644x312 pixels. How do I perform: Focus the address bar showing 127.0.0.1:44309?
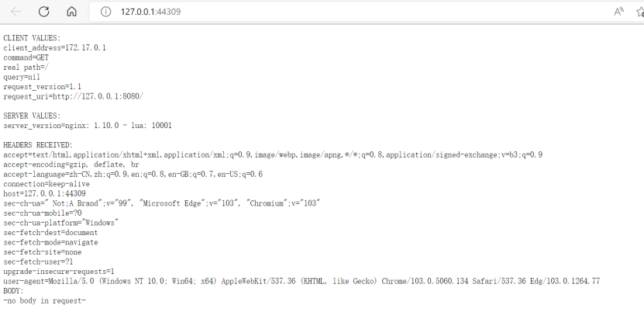[310, 12]
